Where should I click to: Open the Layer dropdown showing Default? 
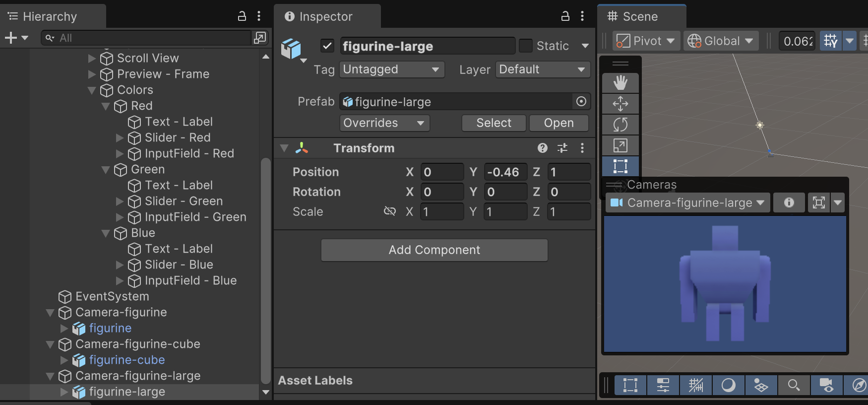click(543, 69)
